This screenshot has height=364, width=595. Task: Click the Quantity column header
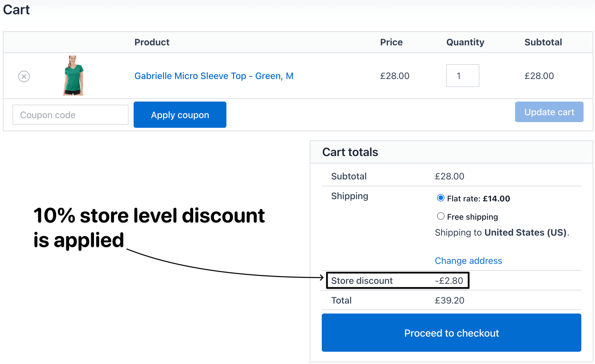pos(465,42)
